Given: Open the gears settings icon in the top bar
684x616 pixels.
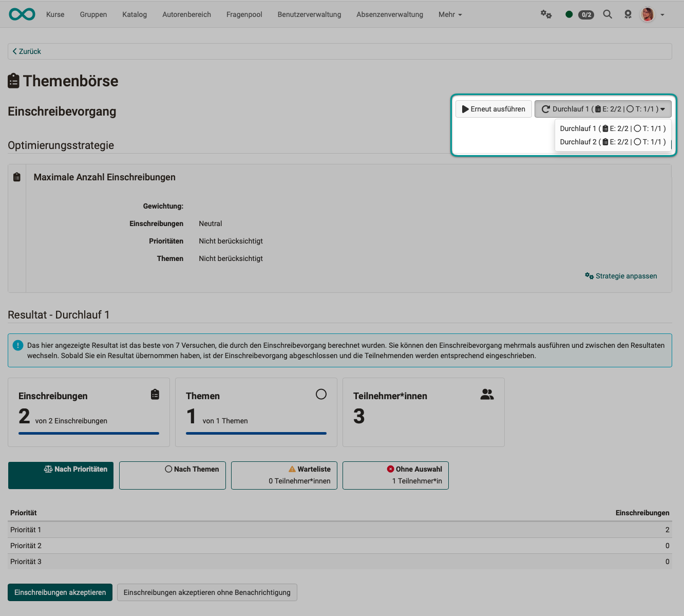Looking at the screenshot, I should (546, 14).
